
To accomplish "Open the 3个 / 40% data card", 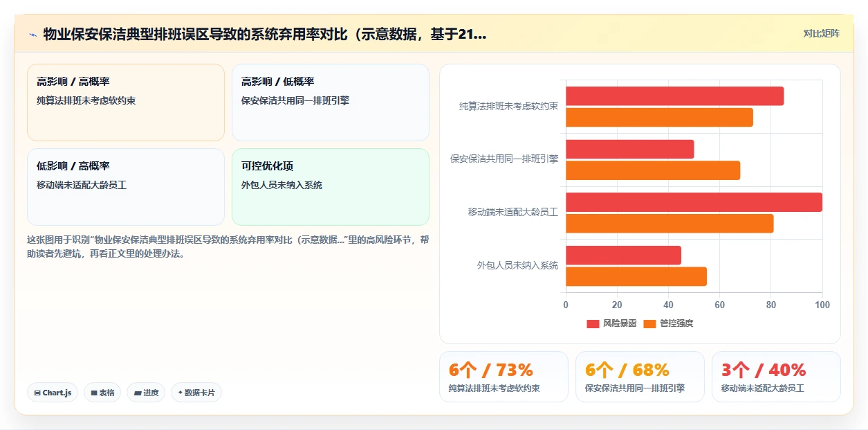I will pos(776,377).
